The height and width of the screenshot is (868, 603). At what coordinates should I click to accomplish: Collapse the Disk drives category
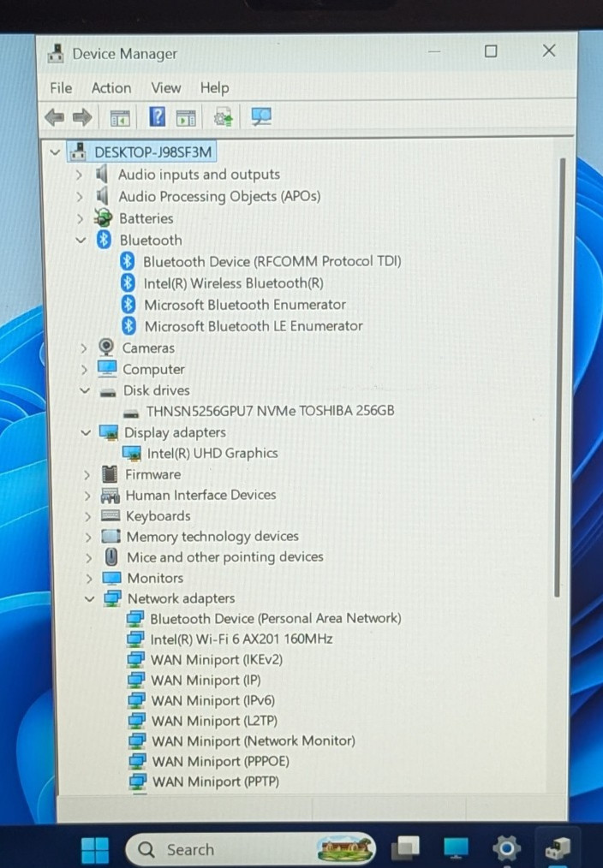tap(85, 390)
